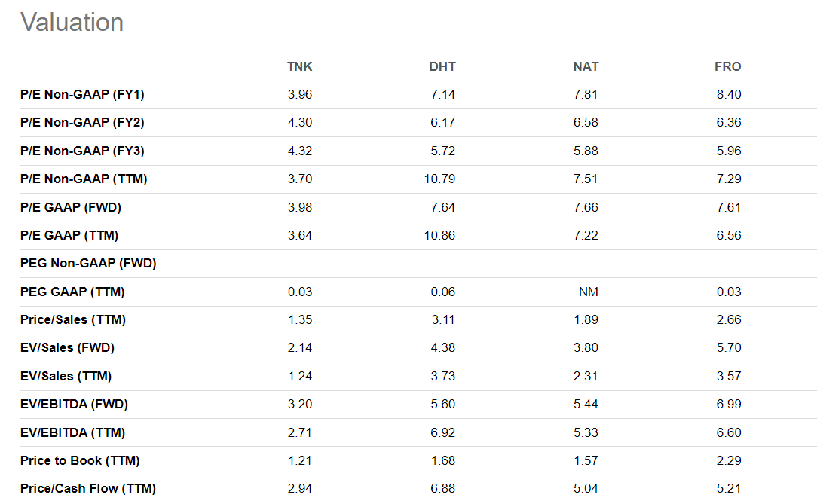
Task: Click the DHT ticker column header
Action: 442,66
